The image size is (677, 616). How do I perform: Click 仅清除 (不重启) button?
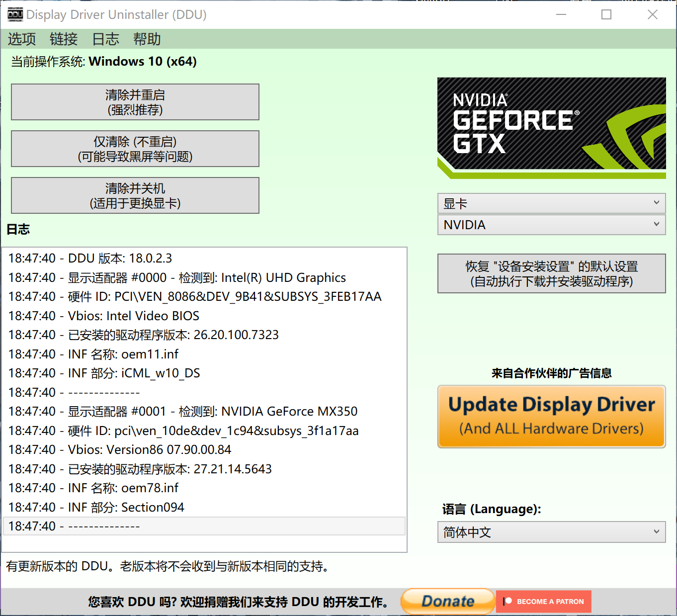point(135,149)
